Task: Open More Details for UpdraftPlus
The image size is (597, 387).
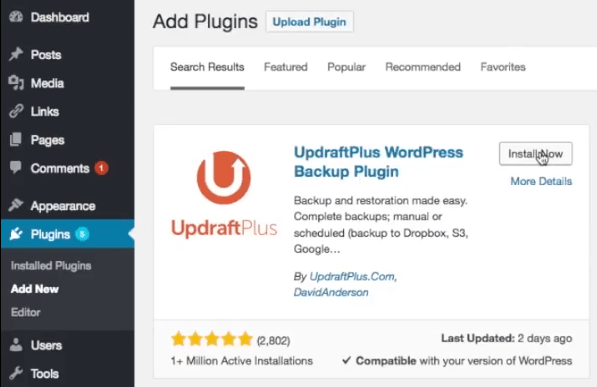Action: coord(541,181)
